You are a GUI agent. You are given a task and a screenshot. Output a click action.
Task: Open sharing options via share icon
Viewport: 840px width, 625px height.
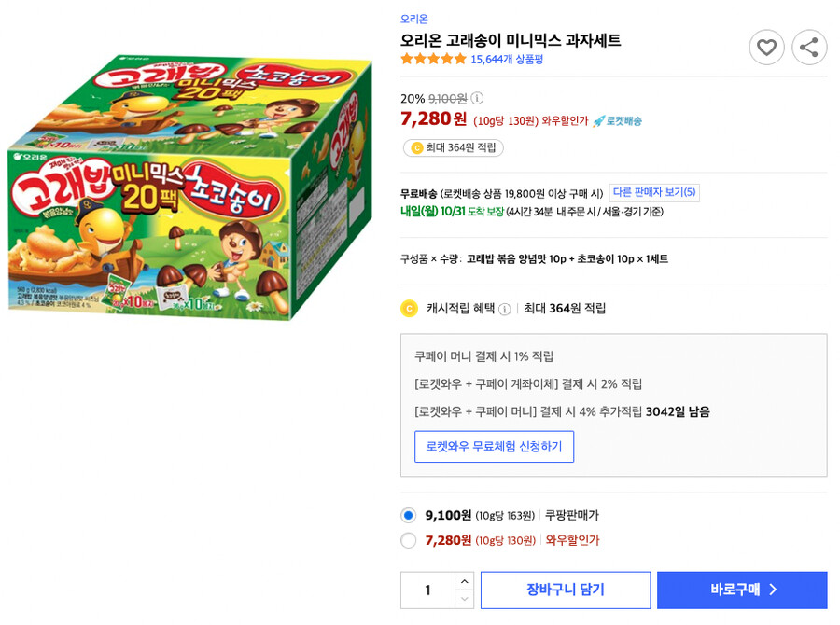click(x=809, y=47)
